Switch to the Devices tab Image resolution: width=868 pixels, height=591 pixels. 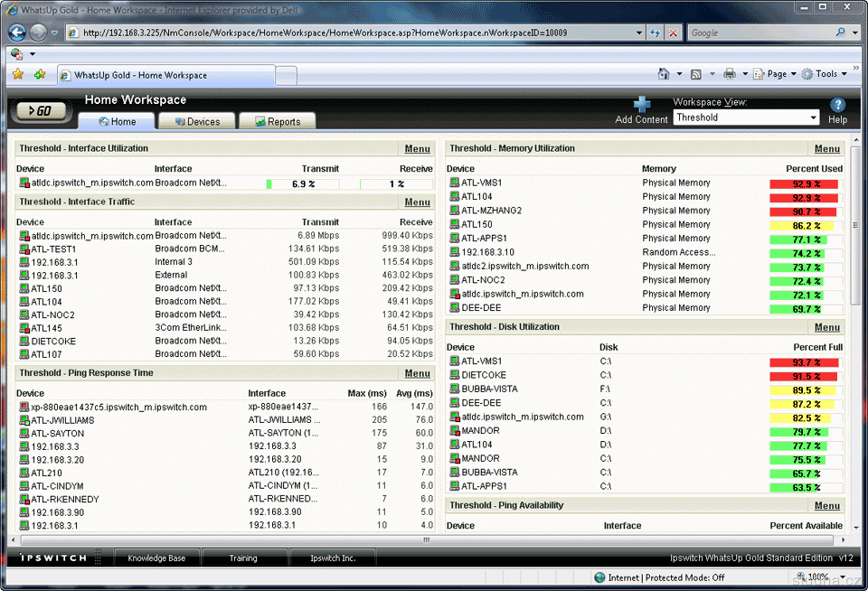[196, 121]
